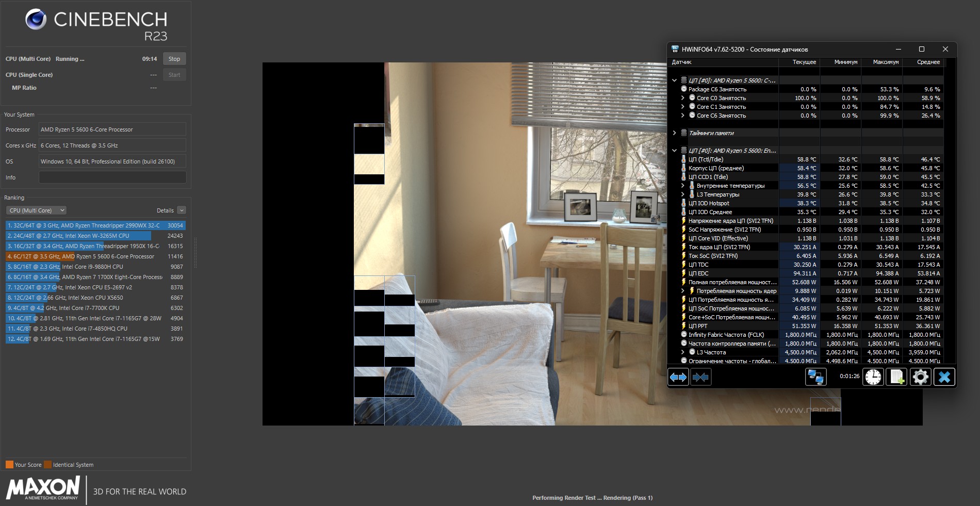Expand Core C1 Занятость row in HWiNFO
980x506 pixels.
(683, 107)
